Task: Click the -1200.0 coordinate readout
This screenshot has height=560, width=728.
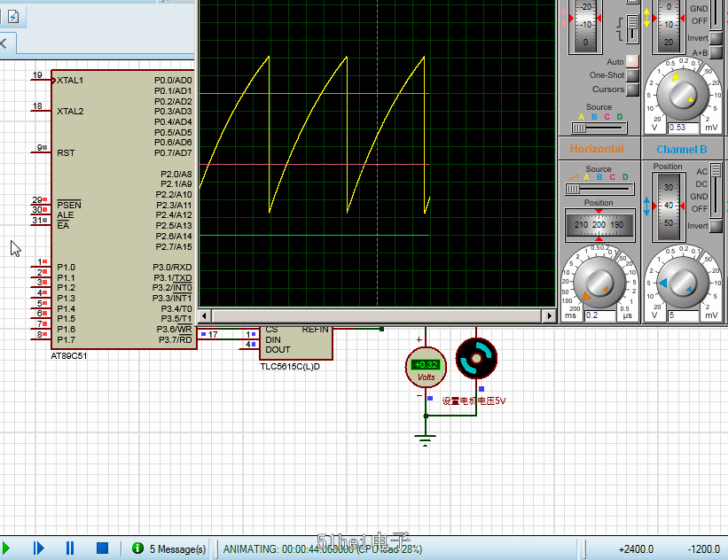Action: (x=703, y=548)
